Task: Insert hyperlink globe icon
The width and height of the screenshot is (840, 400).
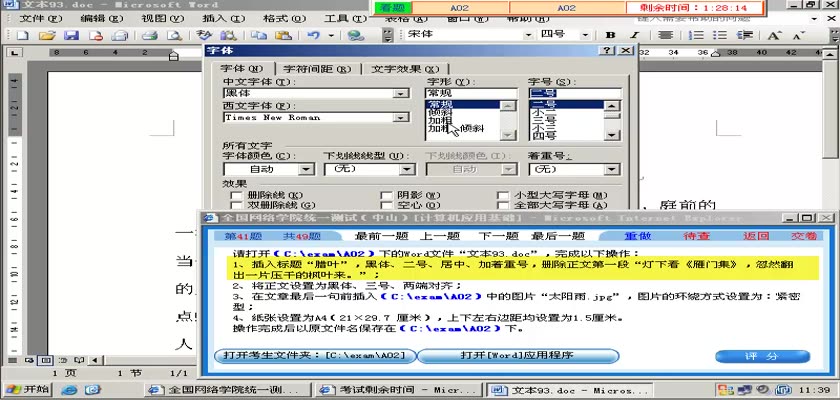Action: tap(355, 35)
